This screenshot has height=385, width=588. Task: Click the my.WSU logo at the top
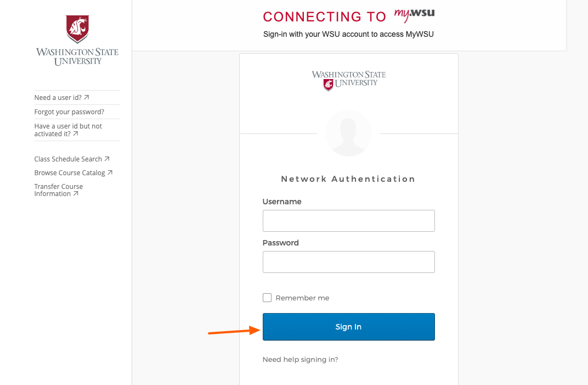click(x=414, y=15)
